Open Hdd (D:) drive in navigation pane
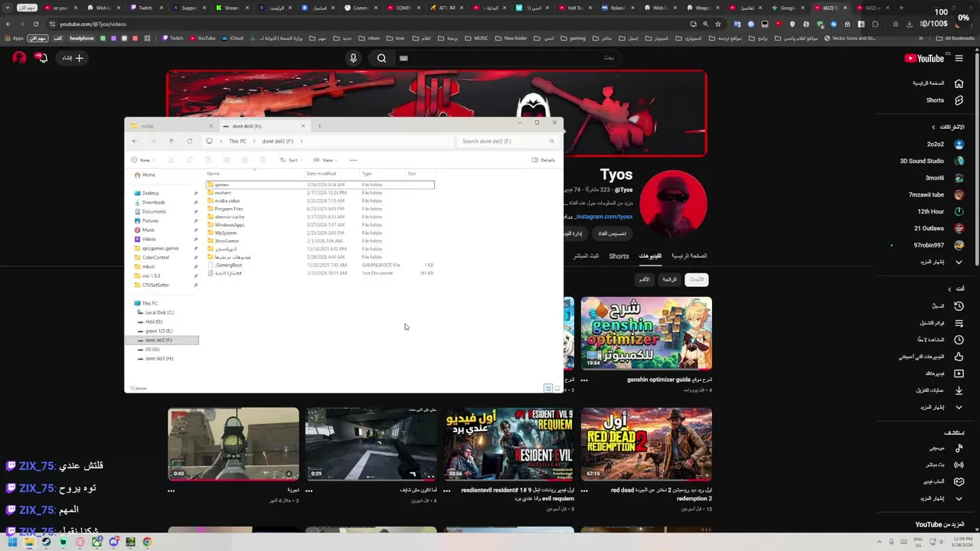Image resolution: width=980 pixels, height=551 pixels. tap(153, 321)
